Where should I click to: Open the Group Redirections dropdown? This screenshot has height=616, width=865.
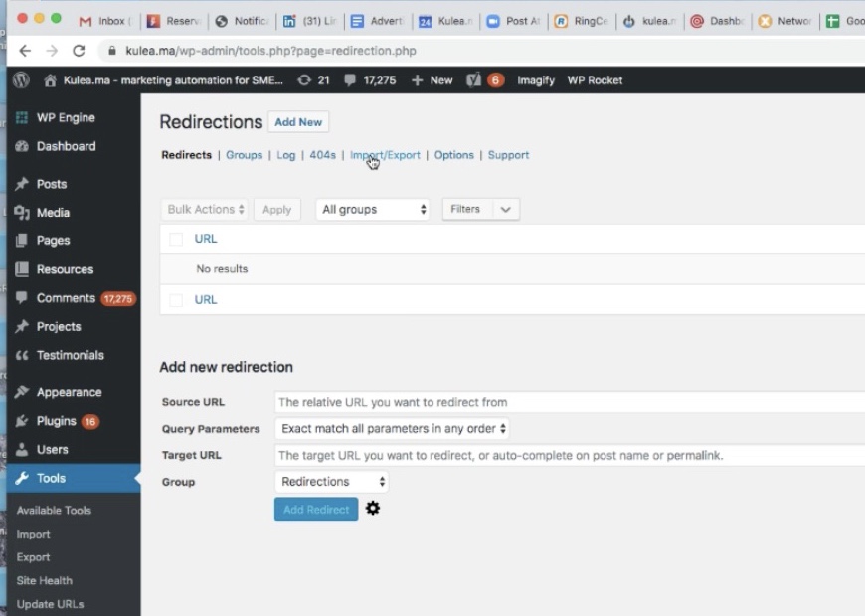(331, 482)
